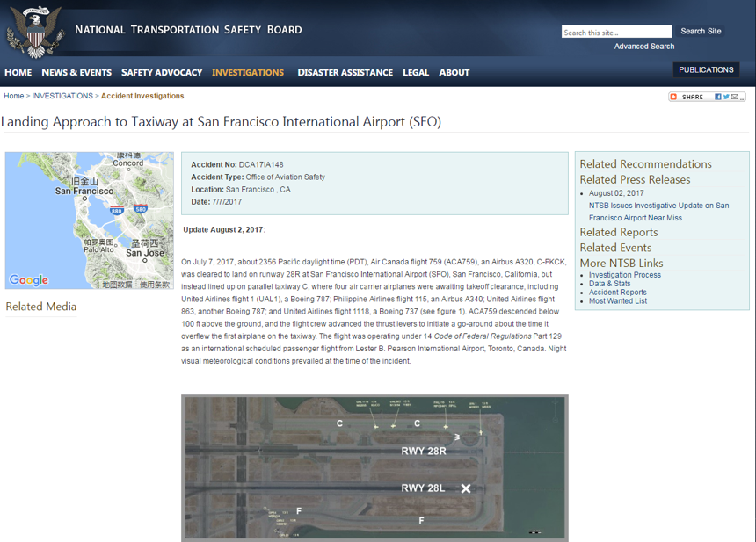Viewport: 756px width, 542px height.
Task: Share the page on Twitter
Action: click(726, 97)
